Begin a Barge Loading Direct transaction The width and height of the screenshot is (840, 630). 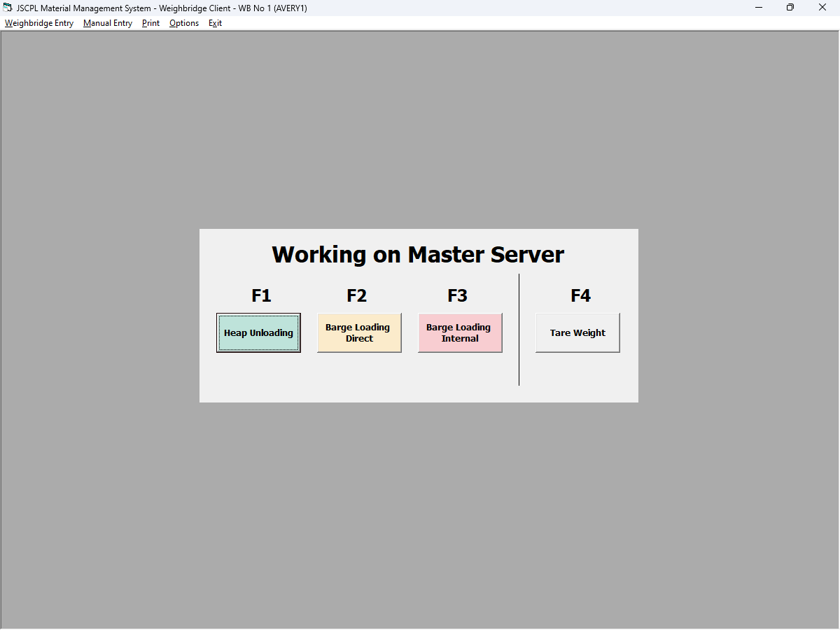pos(359,332)
